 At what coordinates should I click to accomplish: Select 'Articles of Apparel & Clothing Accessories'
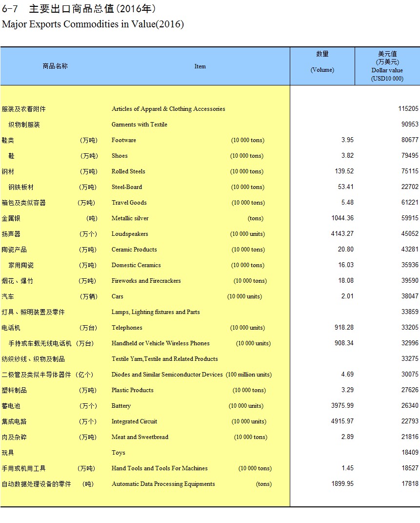(168, 109)
